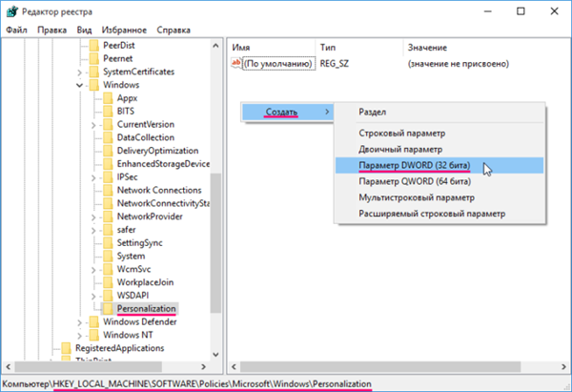This screenshot has height=392, width=572.
Task: Click the Значение column header
Action: coord(486,48)
